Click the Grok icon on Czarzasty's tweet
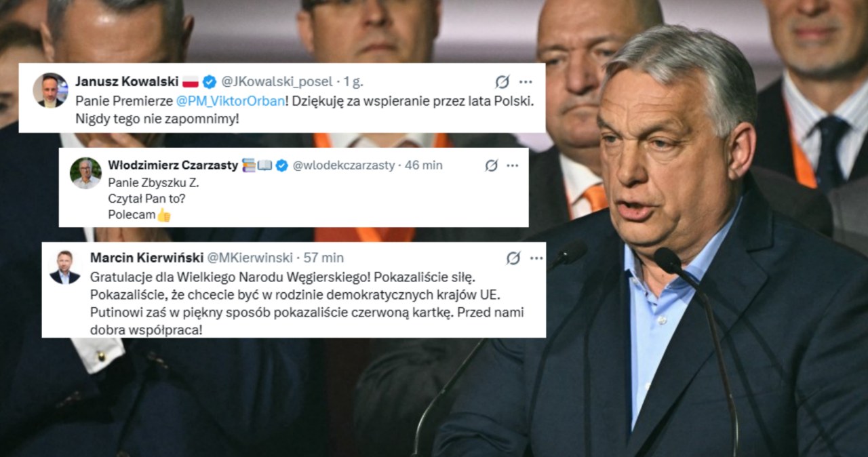This screenshot has height=457, width=868. click(x=492, y=165)
